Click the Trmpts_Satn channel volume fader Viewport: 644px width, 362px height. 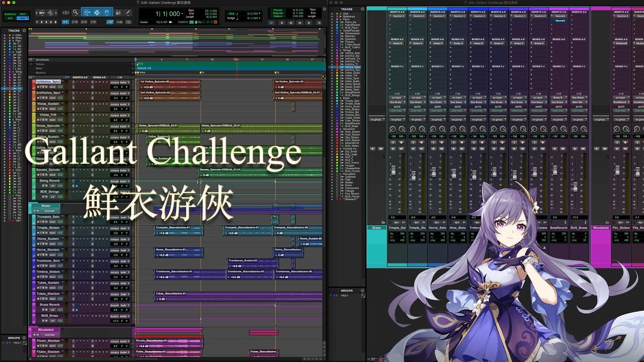[x=393, y=171]
